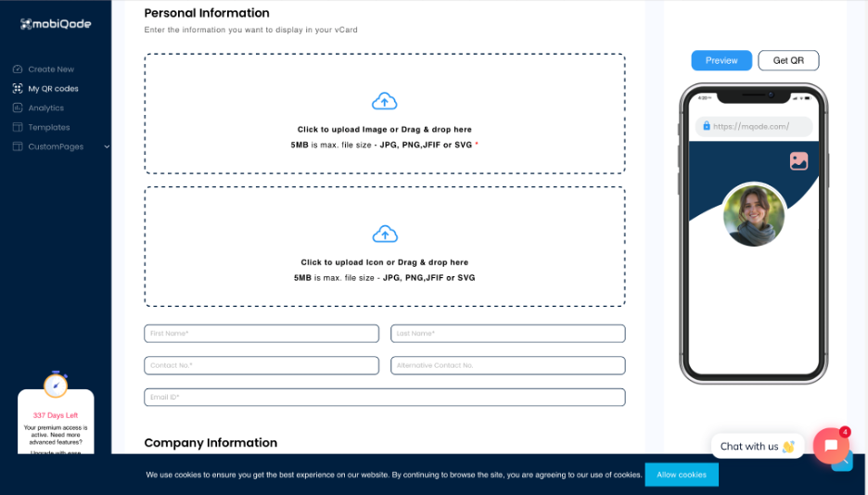868x495 pixels.
Task: Click the Chat with us bubble
Action: point(757,446)
